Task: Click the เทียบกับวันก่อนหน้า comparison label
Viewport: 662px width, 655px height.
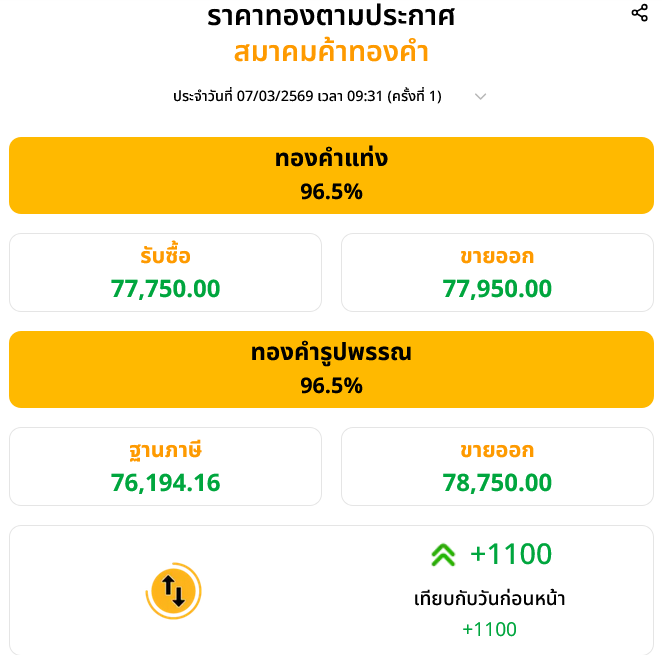Action: point(490,599)
